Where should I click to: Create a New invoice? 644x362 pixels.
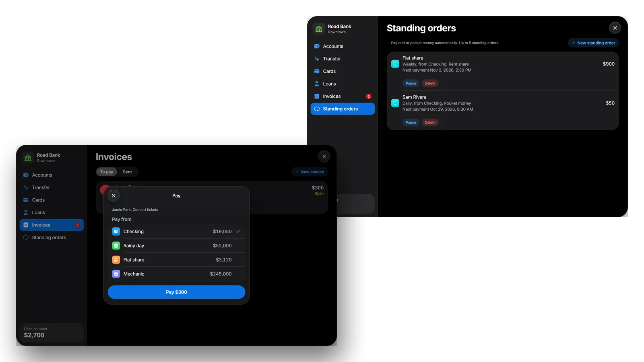pos(310,172)
